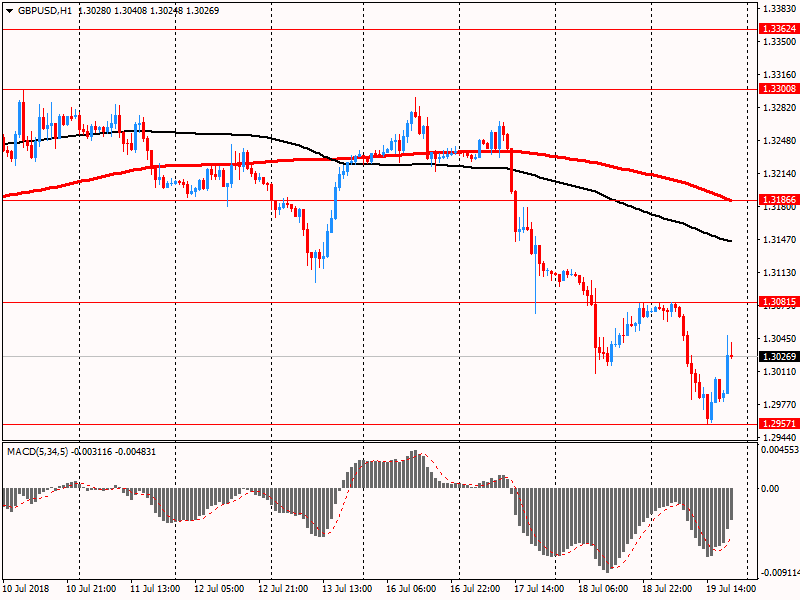Click the 1.30450 price scale value

coord(780,338)
